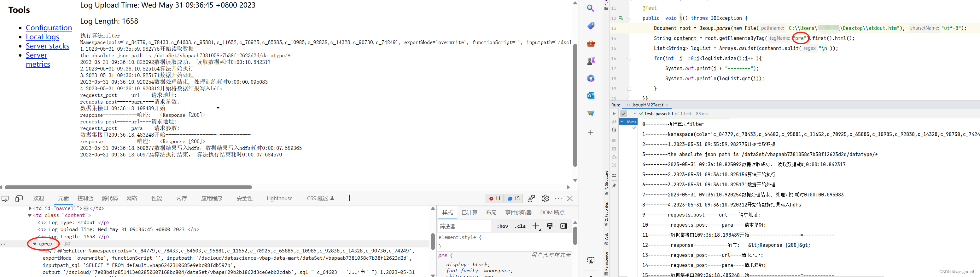Open the red Tools briefcase sidebar icon
The height and width of the screenshot is (277, 980).
coord(591,43)
